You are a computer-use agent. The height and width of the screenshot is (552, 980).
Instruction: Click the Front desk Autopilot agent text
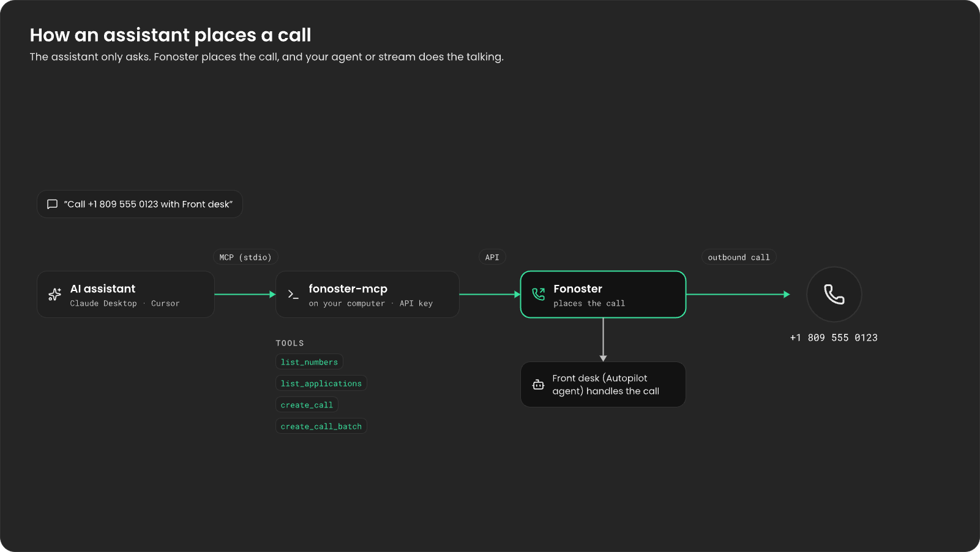[606, 385]
